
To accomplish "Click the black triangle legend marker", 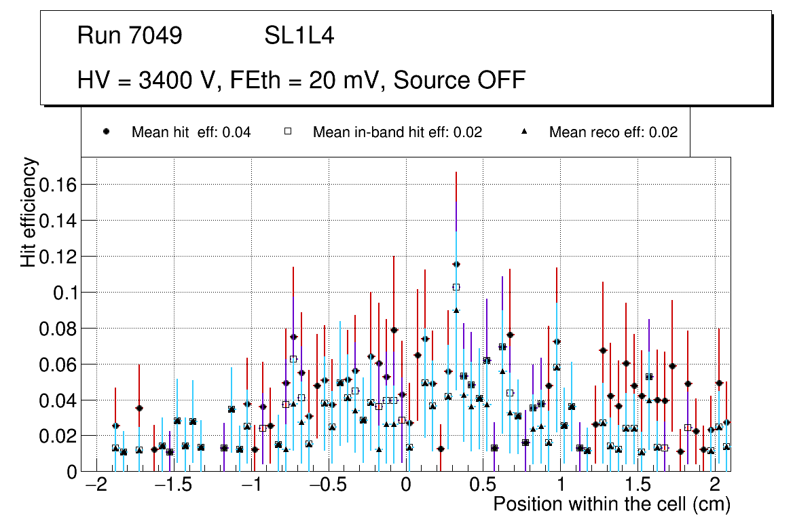I will [524, 132].
